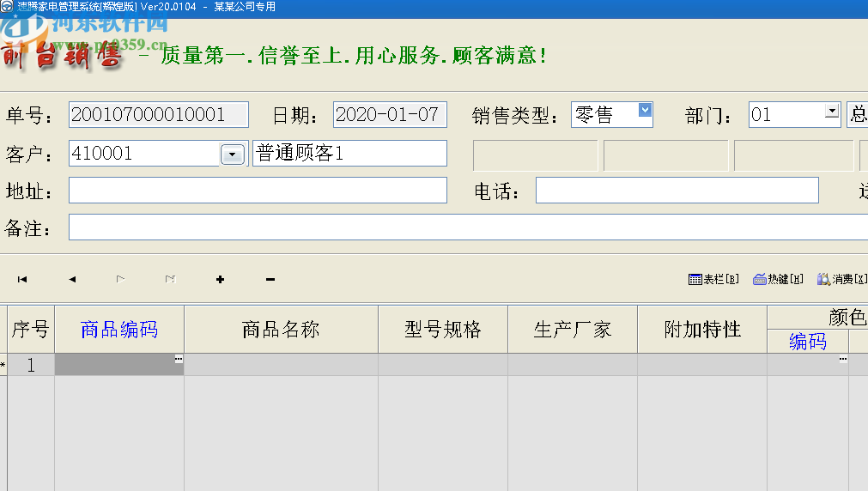Click the 编码 sub-header under 颜色
This screenshot has height=491, width=868.
(x=808, y=341)
